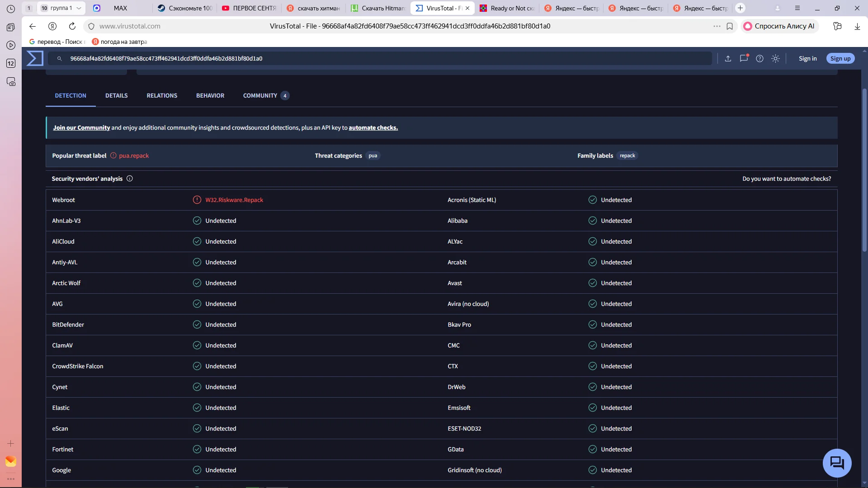Image resolution: width=868 pixels, height=488 pixels.
Task: Click the sidebar plus add icon
Action: (11, 444)
